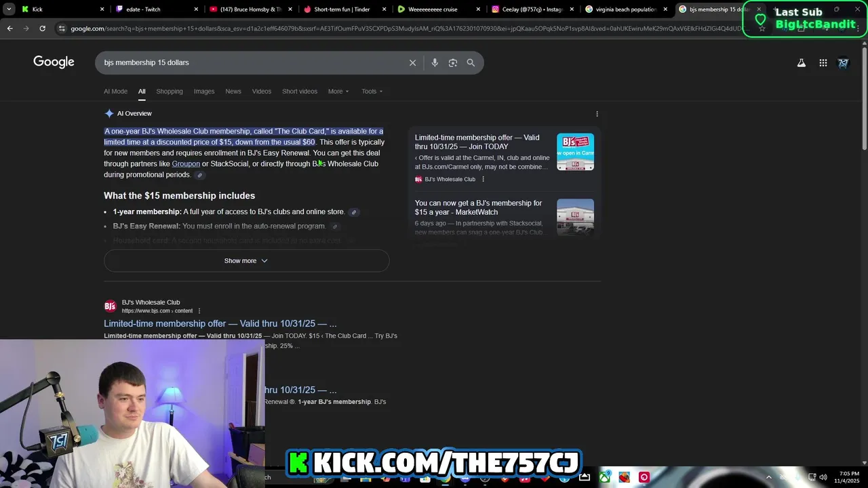Image resolution: width=868 pixels, height=488 pixels.
Task: Open the taskbar clock showing 7:05 PM
Action: (x=849, y=477)
